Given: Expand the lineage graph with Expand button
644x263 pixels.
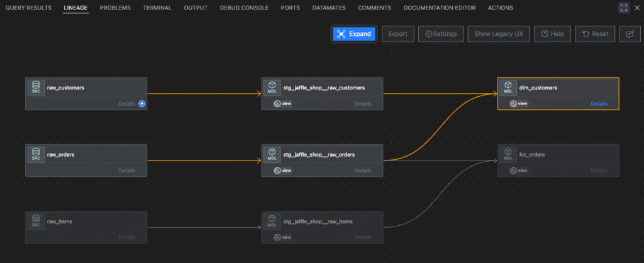Looking at the screenshot, I should 354,34.
